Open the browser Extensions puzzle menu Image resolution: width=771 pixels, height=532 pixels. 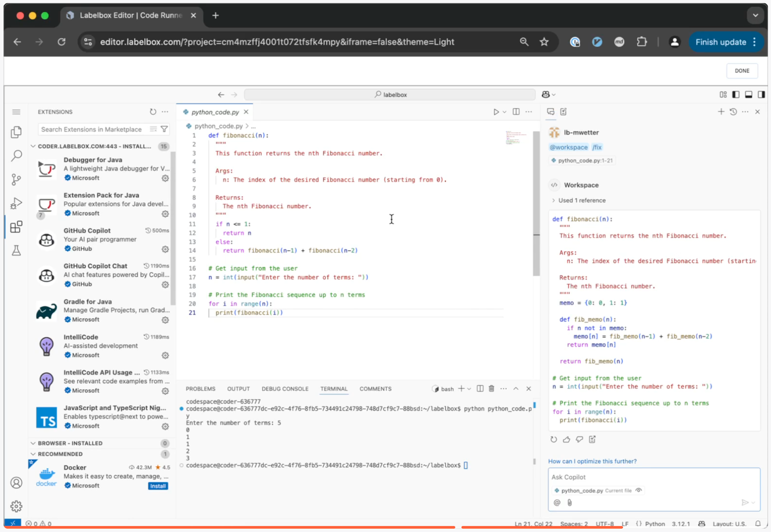click(x=642, y=42)
